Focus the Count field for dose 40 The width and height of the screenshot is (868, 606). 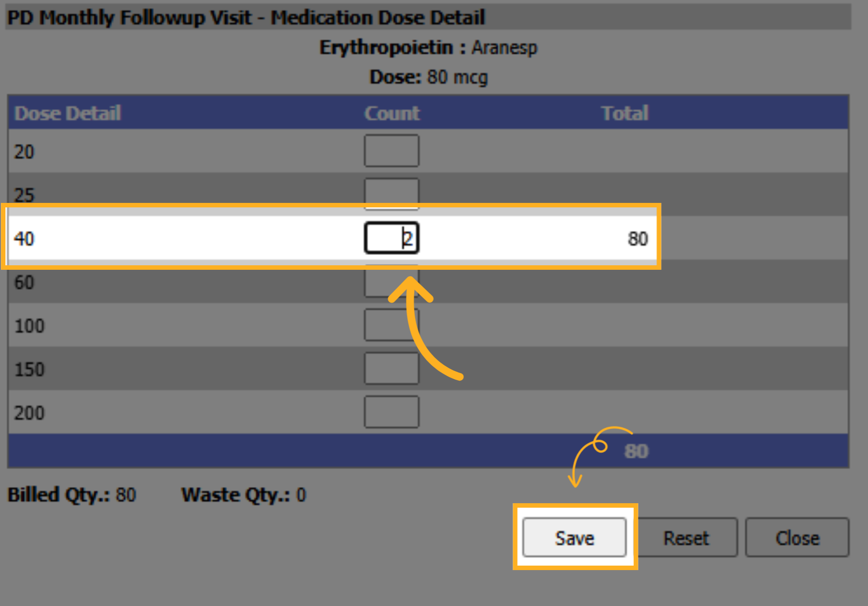tap(392, 238)
